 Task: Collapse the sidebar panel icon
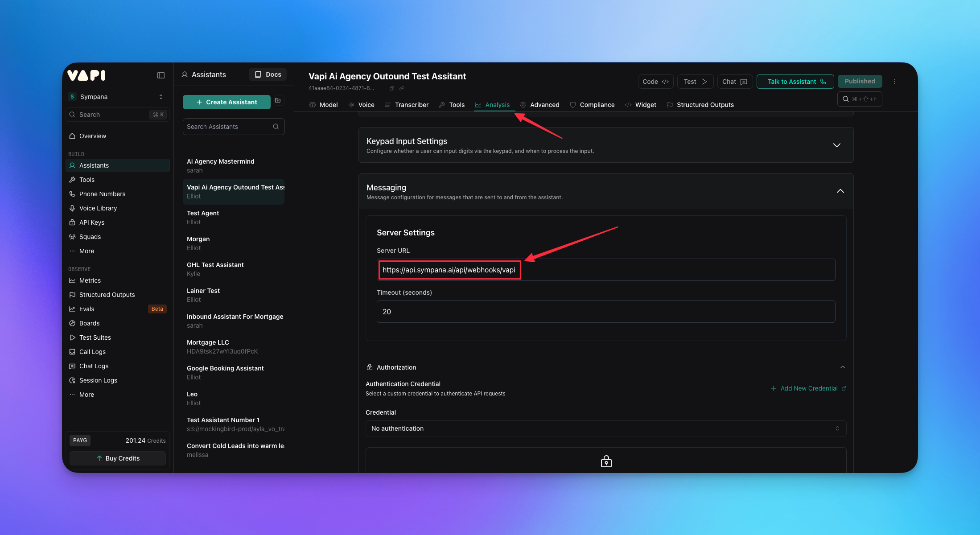point(161,75)
